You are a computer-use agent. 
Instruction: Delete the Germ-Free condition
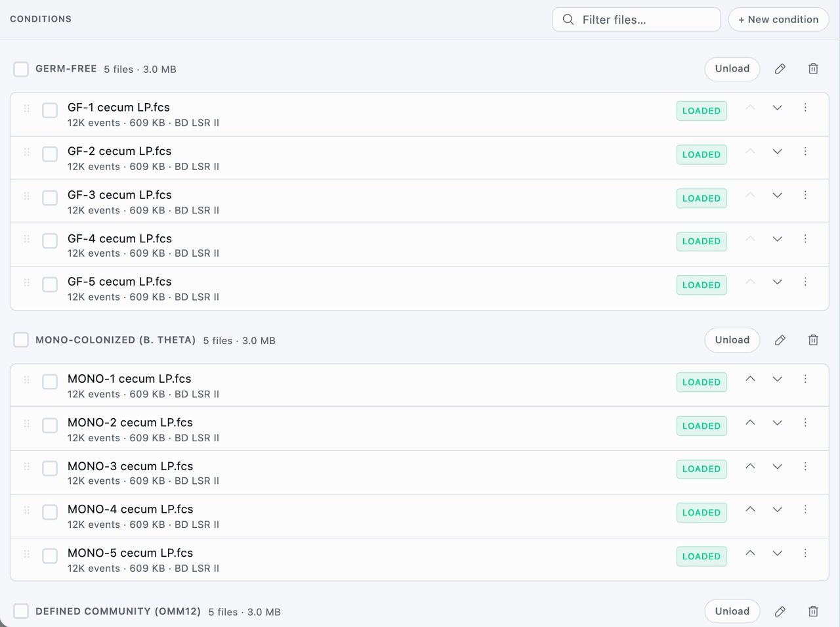813,69
